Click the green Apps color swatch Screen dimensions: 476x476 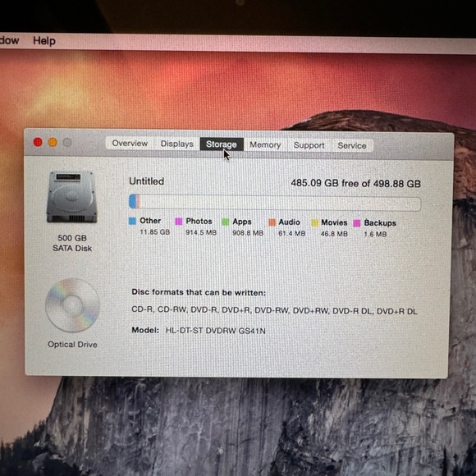[225, 222]
